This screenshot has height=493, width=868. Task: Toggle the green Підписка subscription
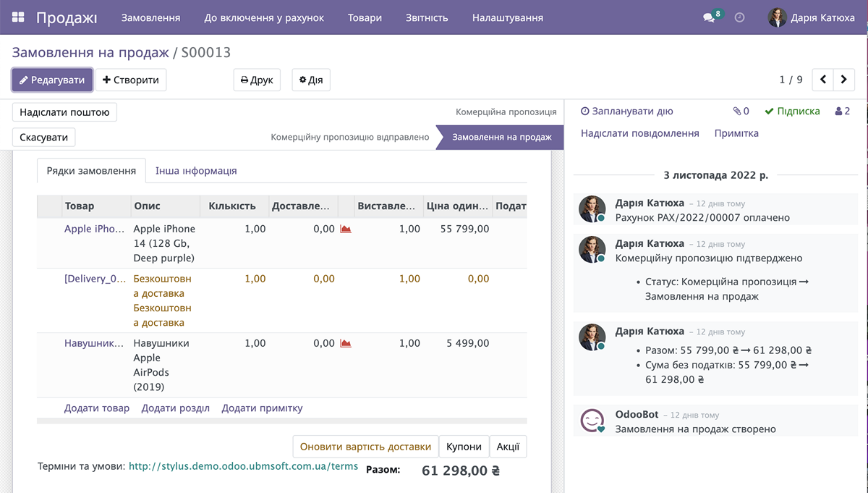(x=790, y=111)
